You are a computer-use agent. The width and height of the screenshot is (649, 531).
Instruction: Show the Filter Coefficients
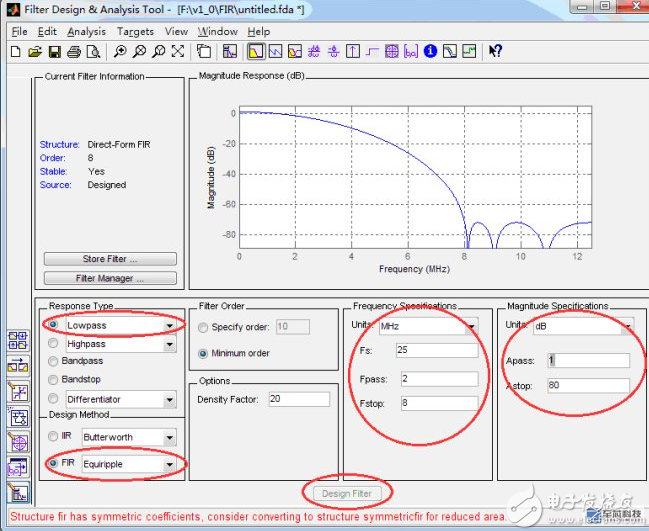pos(411,52)
